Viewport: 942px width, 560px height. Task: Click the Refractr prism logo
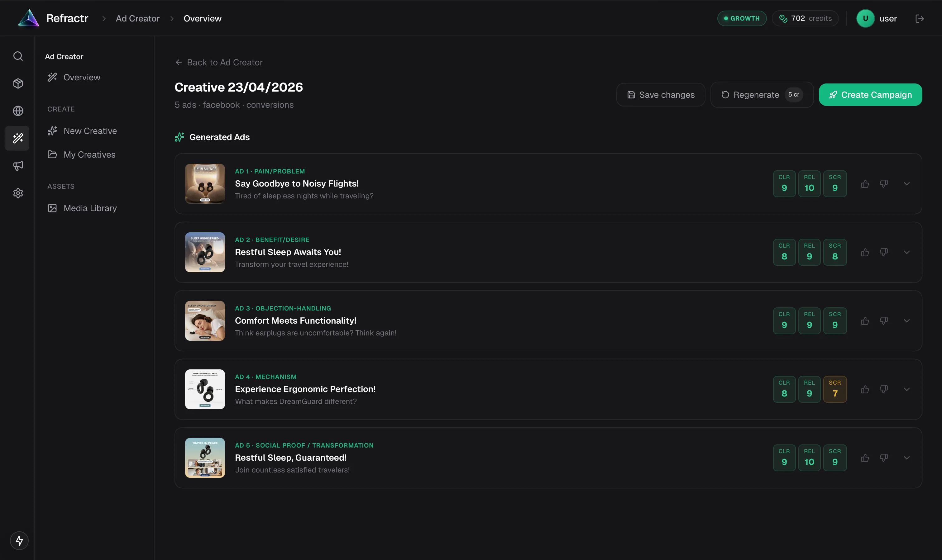pos(29,18)
